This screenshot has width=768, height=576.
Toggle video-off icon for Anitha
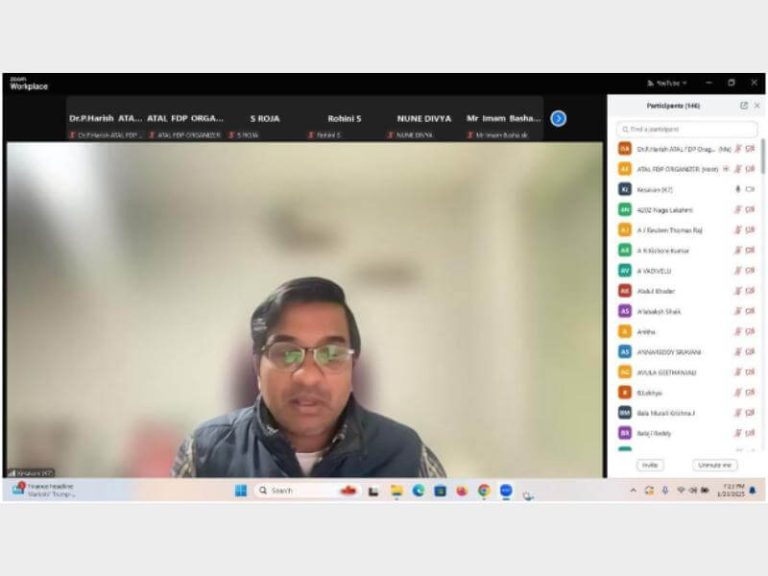click(x=750, y=331)
